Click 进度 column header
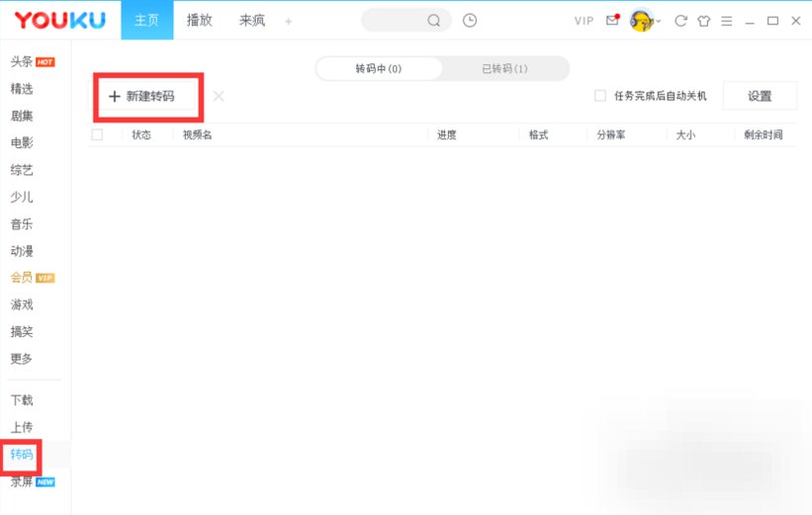 [x=447, y=134]
